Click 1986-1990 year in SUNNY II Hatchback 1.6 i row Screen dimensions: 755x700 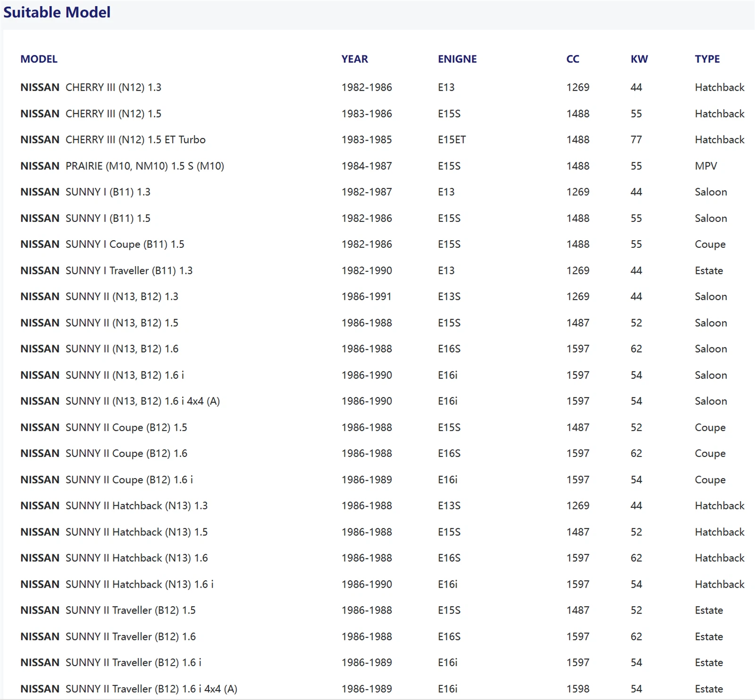[367, 584]
